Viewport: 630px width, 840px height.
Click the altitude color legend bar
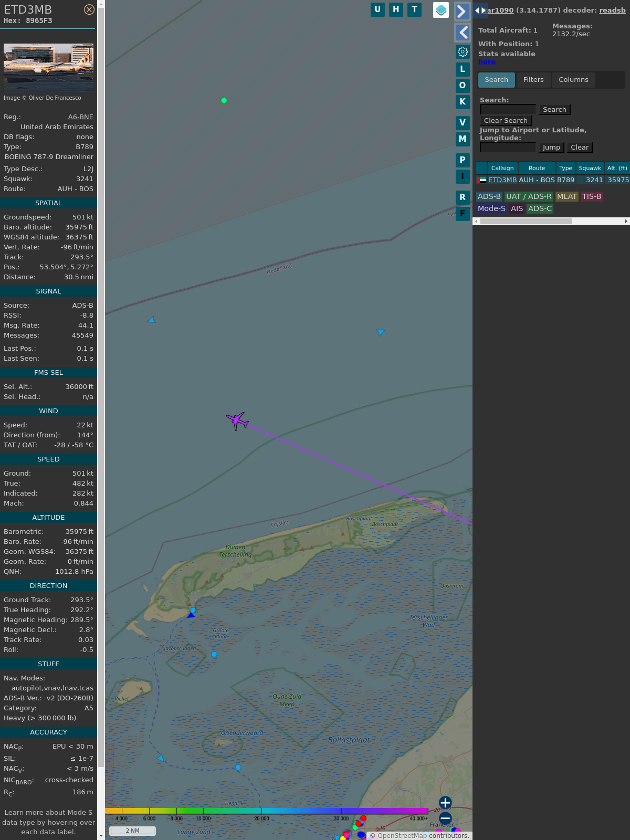coord(267,811)
